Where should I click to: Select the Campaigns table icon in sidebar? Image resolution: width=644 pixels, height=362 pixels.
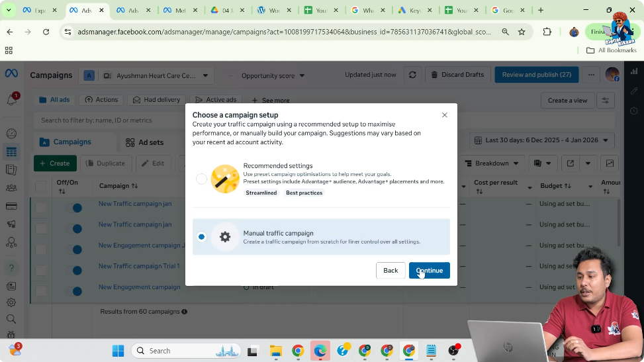(11, 152)
